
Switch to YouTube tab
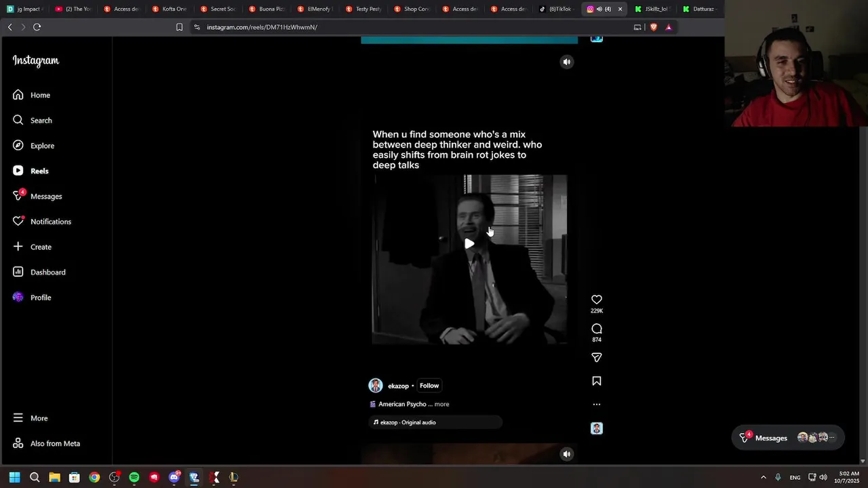pos(73,9)
